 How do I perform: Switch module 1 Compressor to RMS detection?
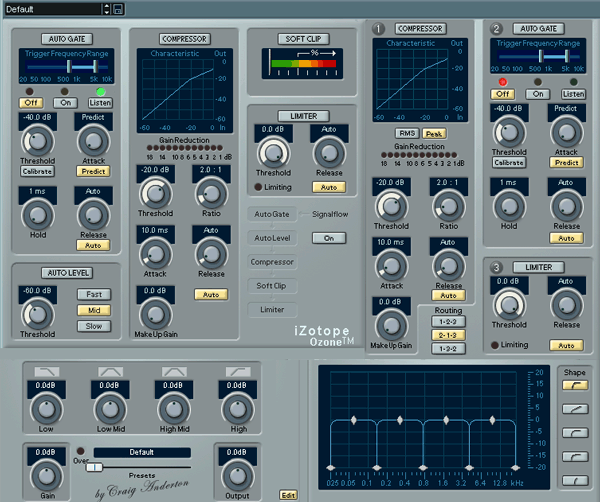pos(407,133)
